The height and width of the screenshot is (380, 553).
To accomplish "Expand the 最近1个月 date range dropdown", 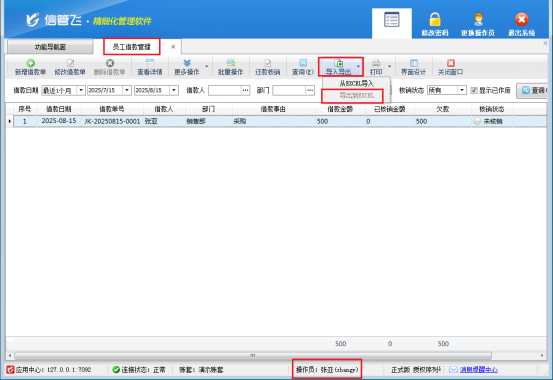I will [81, 90].
